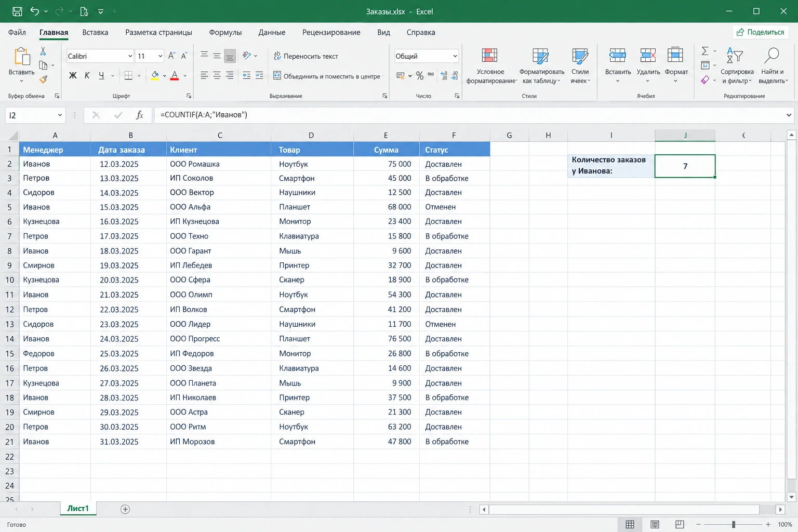Apply left text alignment

[204, 76]
